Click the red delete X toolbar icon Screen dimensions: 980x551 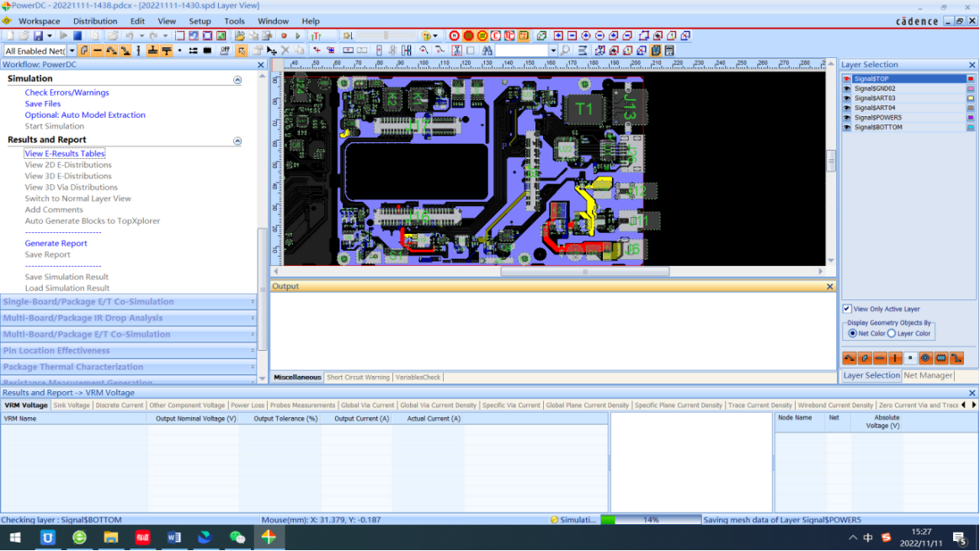click(285, 50)
